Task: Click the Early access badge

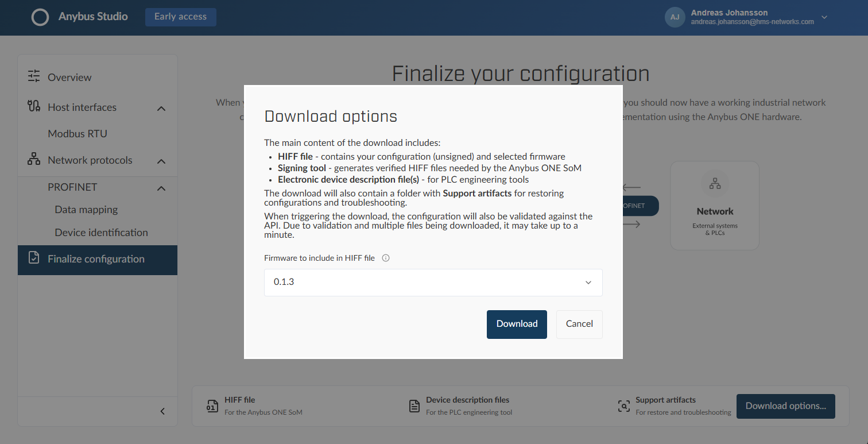Action: click(180, 17)
